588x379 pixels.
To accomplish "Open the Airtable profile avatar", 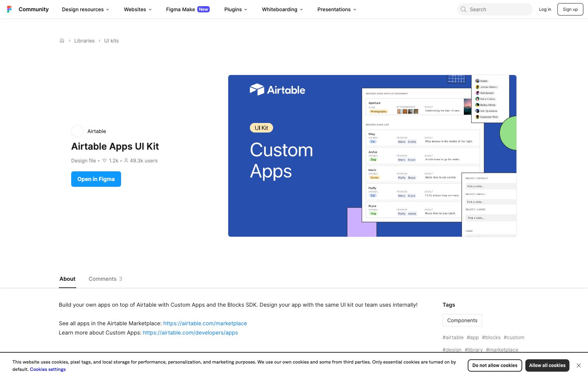I will pyautogui.click(x=77, y=131).
